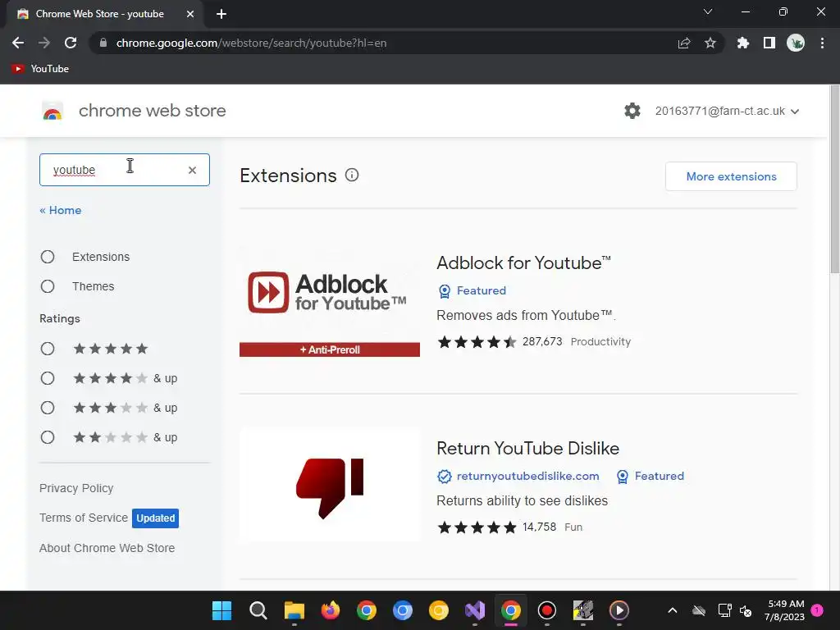This screenshot has height=630, width=840.
Task: Toggle the browser side panel
Action: tap(769, 43)
